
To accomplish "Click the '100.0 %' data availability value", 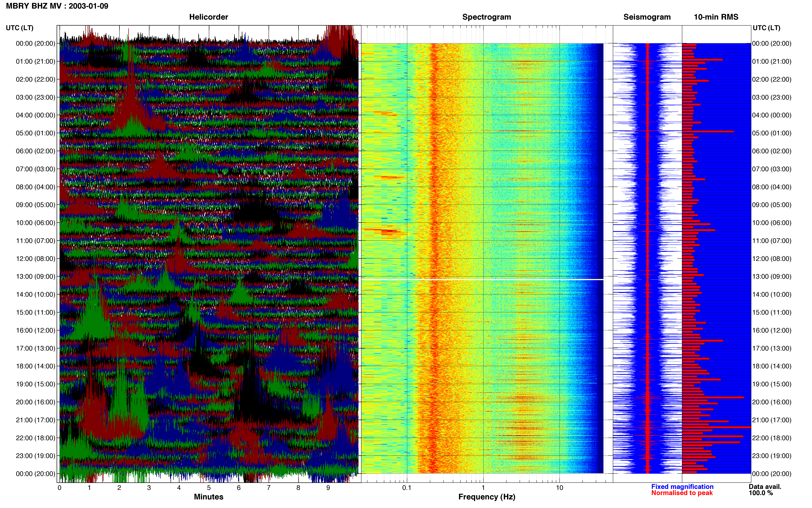I will (761, 493).
